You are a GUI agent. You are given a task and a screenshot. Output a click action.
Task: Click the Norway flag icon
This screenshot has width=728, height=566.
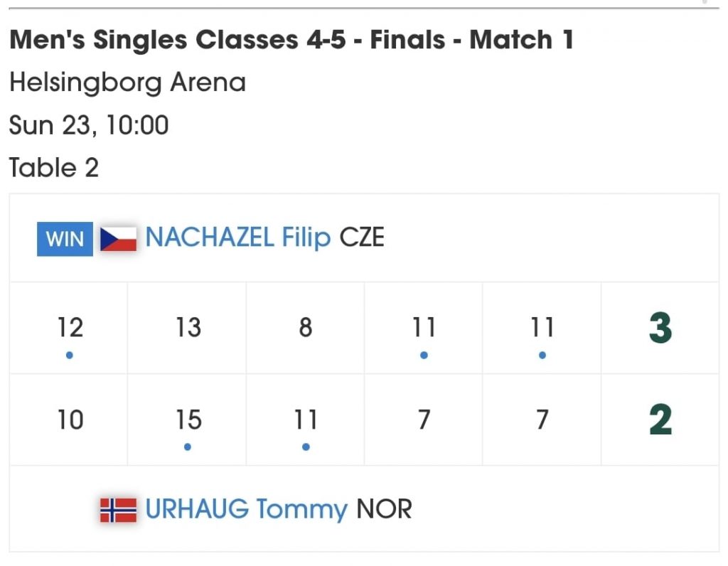pyautogui.click(x=118, y=510)
